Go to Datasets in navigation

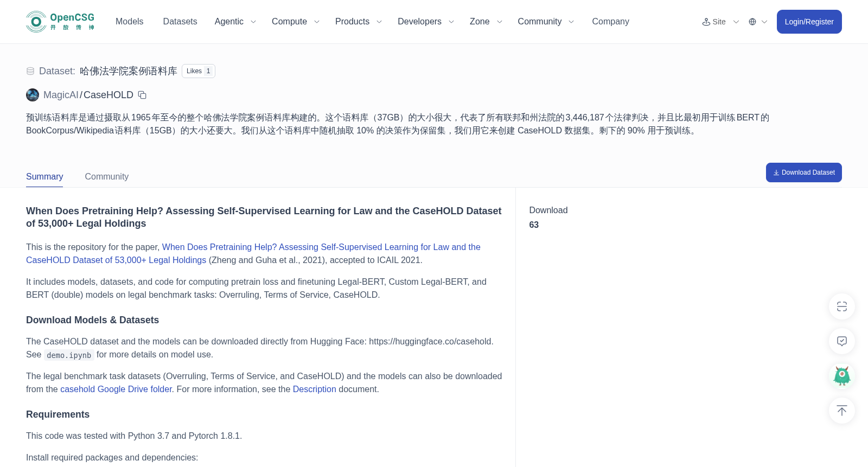(180, 22)
